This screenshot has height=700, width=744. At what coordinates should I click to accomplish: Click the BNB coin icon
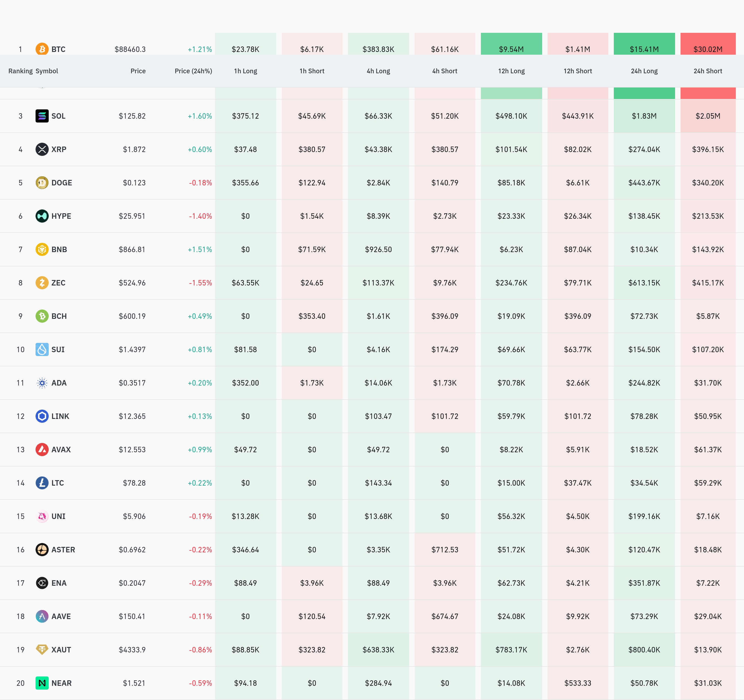pos(42,249)
